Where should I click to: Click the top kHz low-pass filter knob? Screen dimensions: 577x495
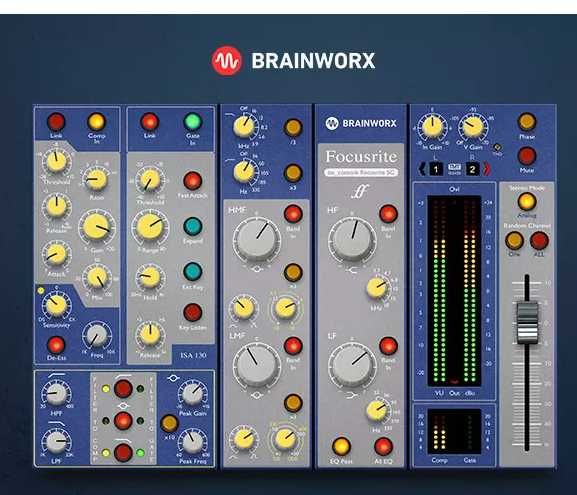click(x=244, y=126)
